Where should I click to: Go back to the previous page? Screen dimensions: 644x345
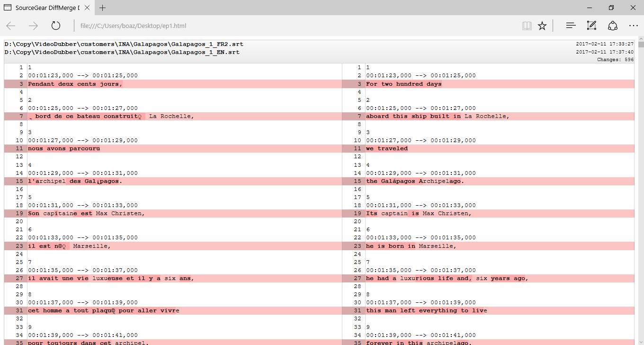[x=11, y=26]
